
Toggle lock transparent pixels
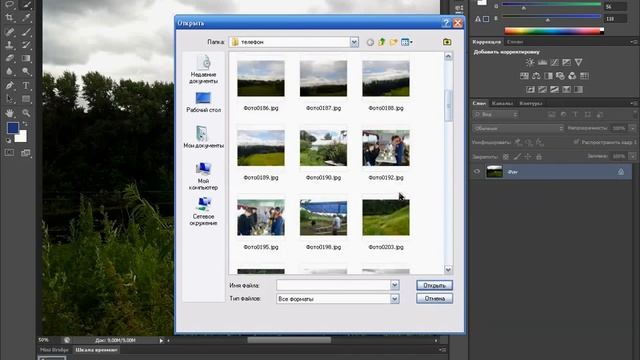[506, 156]
